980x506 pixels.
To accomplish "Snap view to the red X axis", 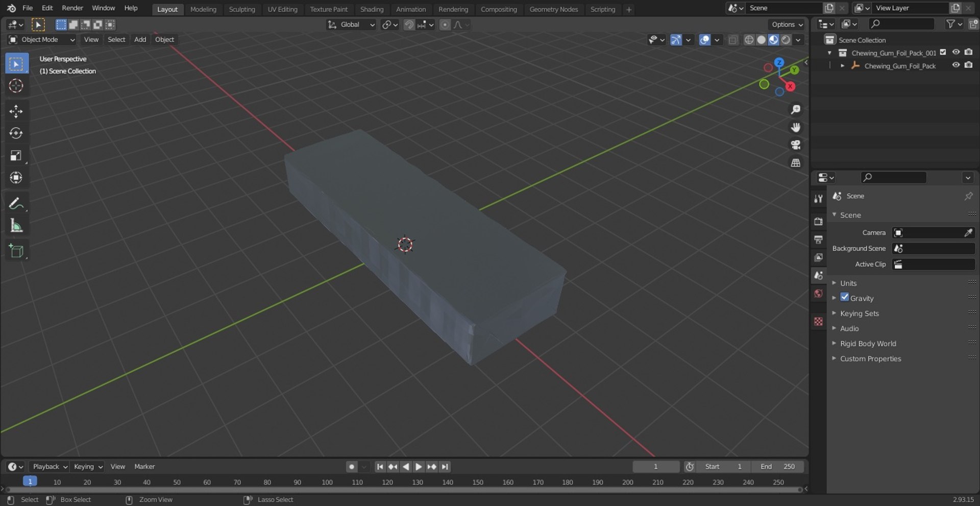I will tap(790, 86).
